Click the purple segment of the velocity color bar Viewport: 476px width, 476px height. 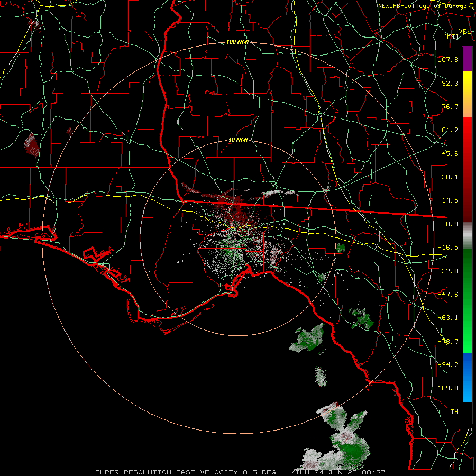pyautogui.click(x=467, y=59)
